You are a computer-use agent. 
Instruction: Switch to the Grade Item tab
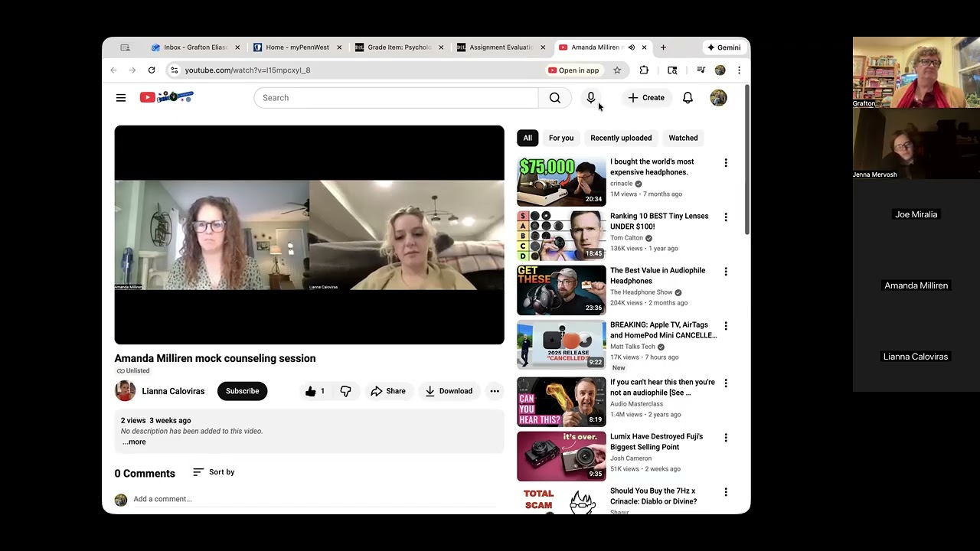click(399, 47)
